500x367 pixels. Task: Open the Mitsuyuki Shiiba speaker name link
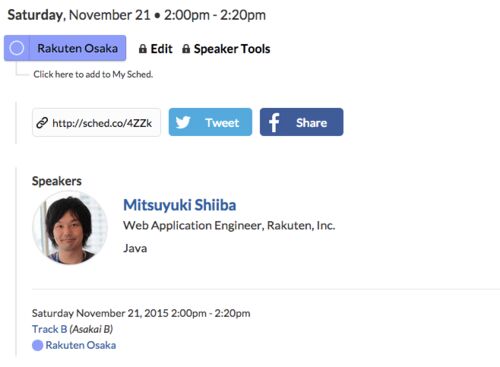(x=180, y=205)
